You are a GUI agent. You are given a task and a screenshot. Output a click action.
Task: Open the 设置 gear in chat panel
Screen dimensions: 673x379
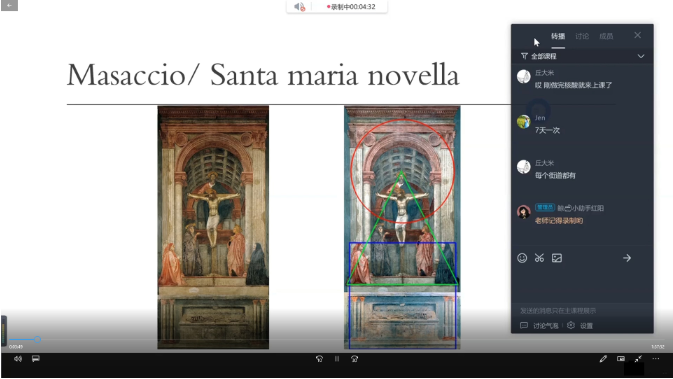580,325
